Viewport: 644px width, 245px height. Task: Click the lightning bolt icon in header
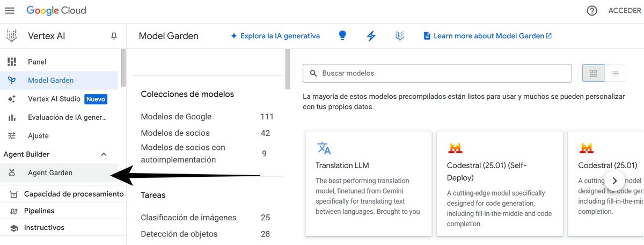point(371,36)
